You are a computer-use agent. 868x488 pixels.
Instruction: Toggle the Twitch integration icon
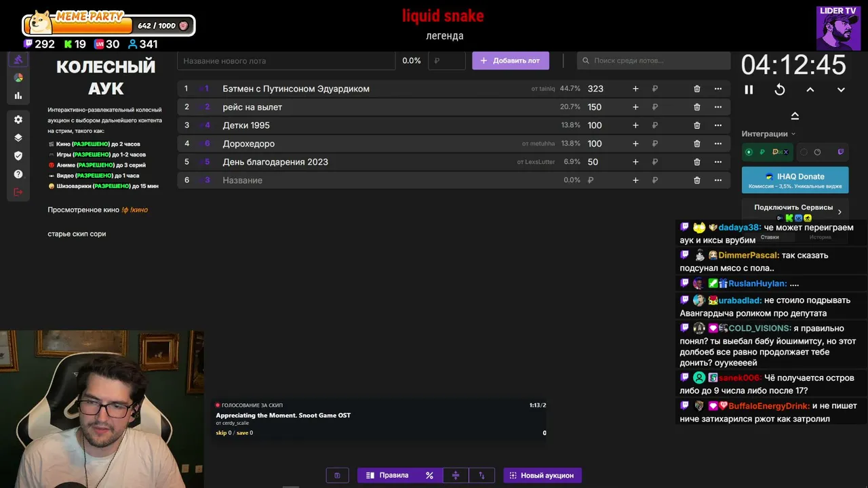(x=841, y=152)
